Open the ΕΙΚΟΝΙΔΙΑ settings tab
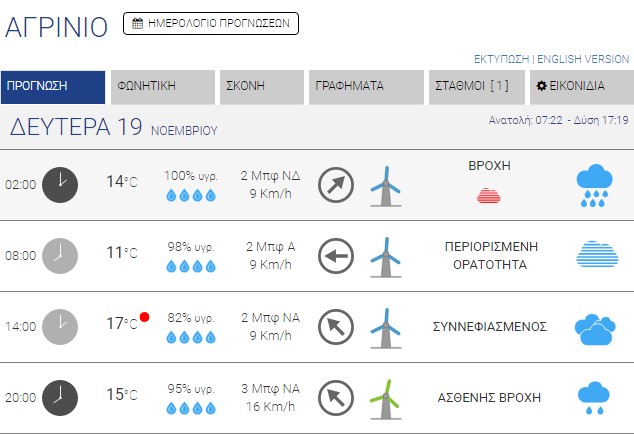This screenshot has width=634, height=434. coord(581,86)
